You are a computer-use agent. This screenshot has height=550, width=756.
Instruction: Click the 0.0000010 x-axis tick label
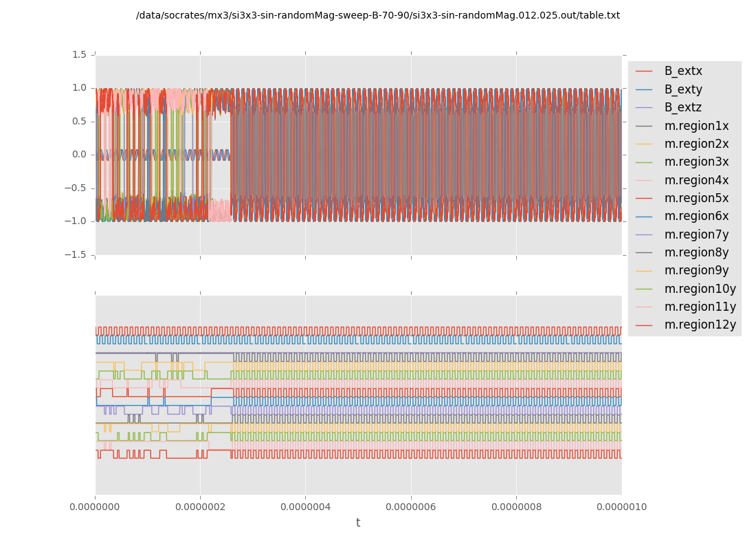coord(621,507)
